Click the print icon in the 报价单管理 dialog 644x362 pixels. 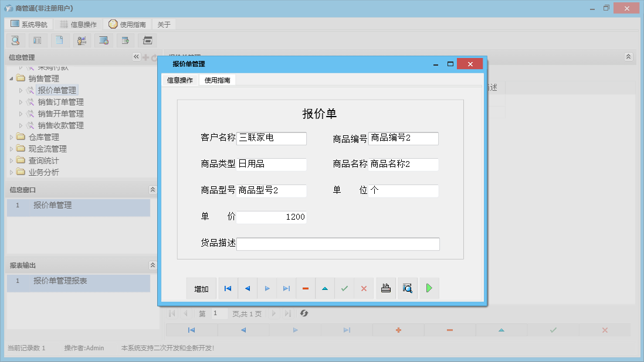pos(385,288)
